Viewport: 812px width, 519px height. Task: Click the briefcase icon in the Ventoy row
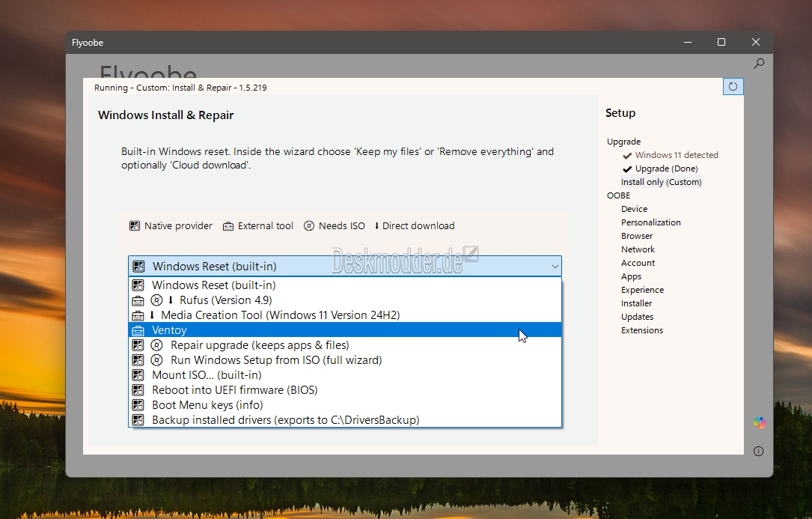point(138,330)
